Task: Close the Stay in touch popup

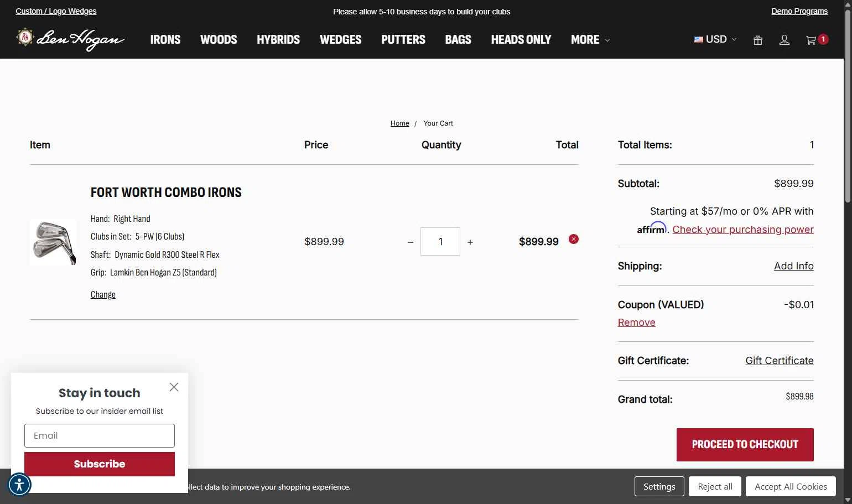Action: [x=174, y=387]
